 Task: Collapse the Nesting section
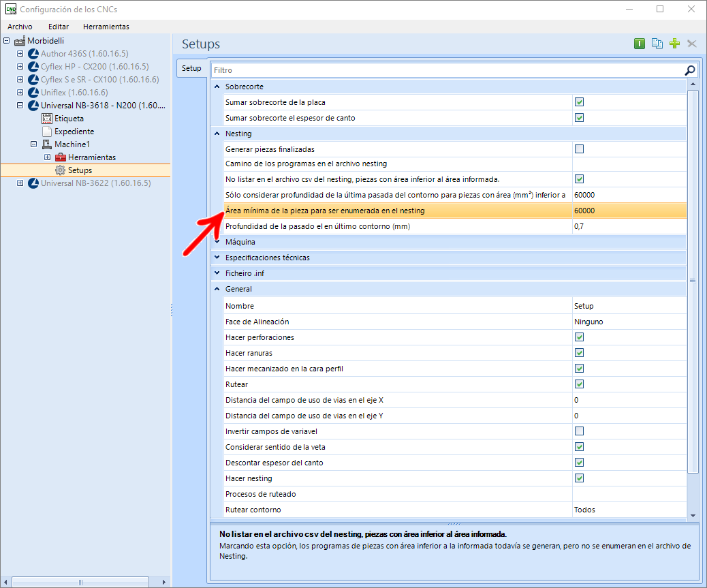(217, 134)
